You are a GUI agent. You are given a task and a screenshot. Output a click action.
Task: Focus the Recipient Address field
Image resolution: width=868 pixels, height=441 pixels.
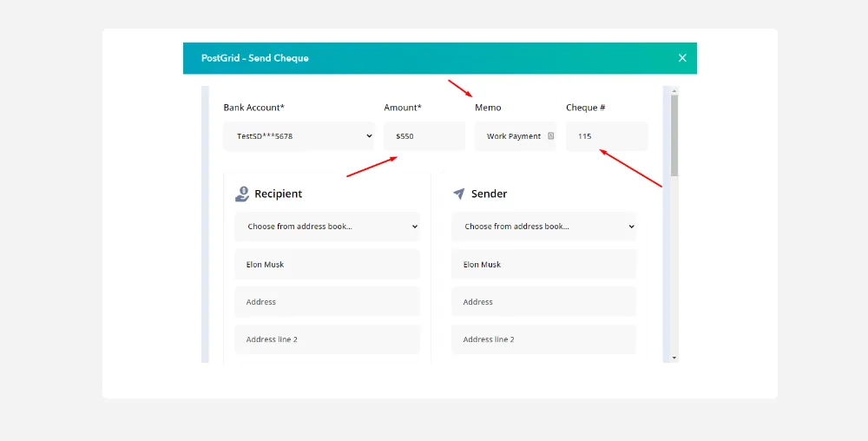(x=327, y=302)
